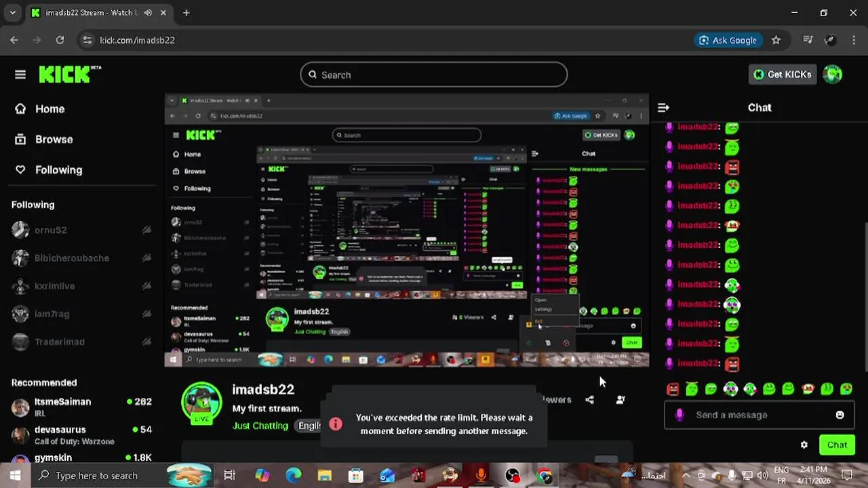Open the account avatar menu in the Kick header
The width and height of the screenshot is (868, 488).
(x=832, y=75)
